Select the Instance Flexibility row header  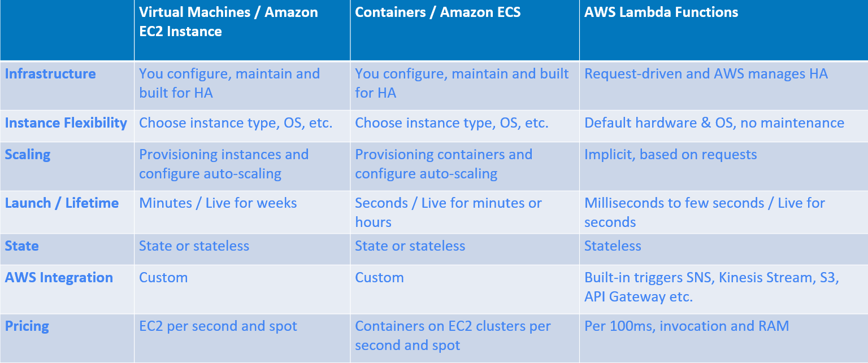pos(66,123)
